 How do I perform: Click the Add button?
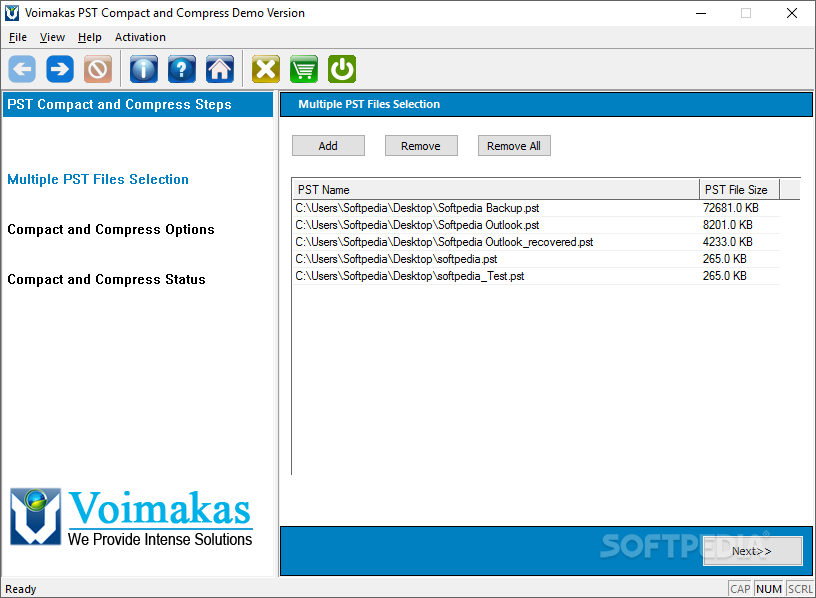328,146
